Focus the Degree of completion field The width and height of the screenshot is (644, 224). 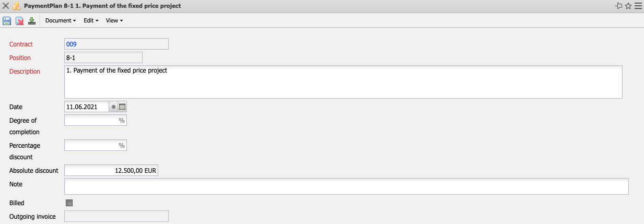91,120
